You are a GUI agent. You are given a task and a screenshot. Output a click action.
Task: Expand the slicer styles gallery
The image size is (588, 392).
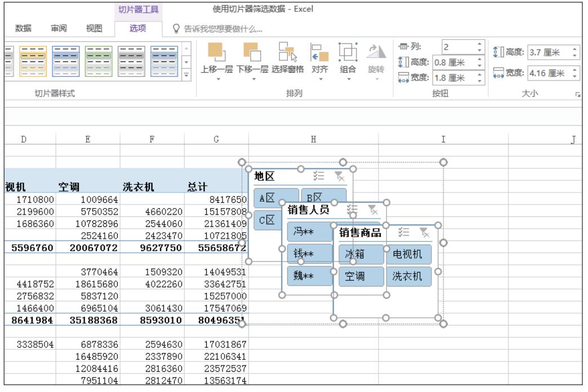(x=186, y=75)
